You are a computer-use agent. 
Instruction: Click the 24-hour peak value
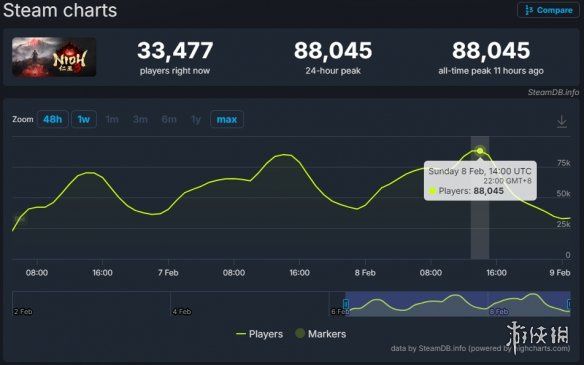click(333, 50)
